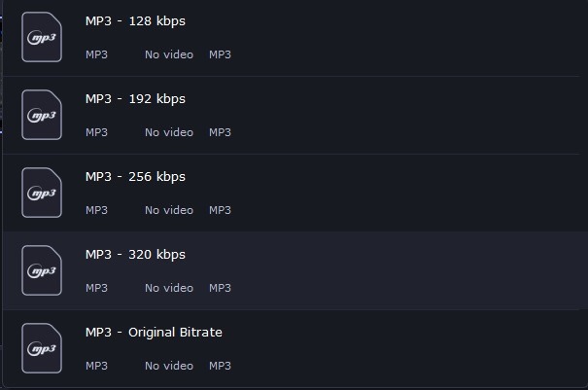The height and width of the screenshot is (390, 588).
Task: Choose the "MP3 - Original Bitrate" preset title
Action: coord(154,333)
